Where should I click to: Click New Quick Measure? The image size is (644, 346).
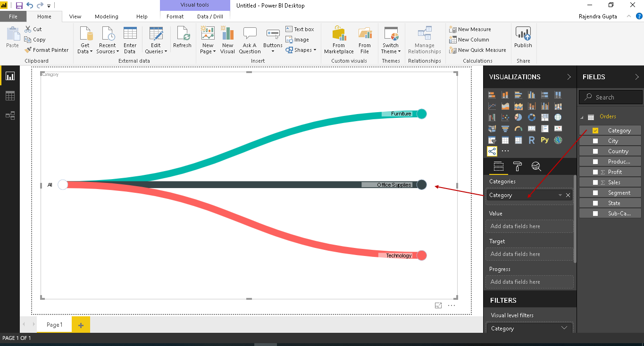pyautogui.click(x=477, y=50)
